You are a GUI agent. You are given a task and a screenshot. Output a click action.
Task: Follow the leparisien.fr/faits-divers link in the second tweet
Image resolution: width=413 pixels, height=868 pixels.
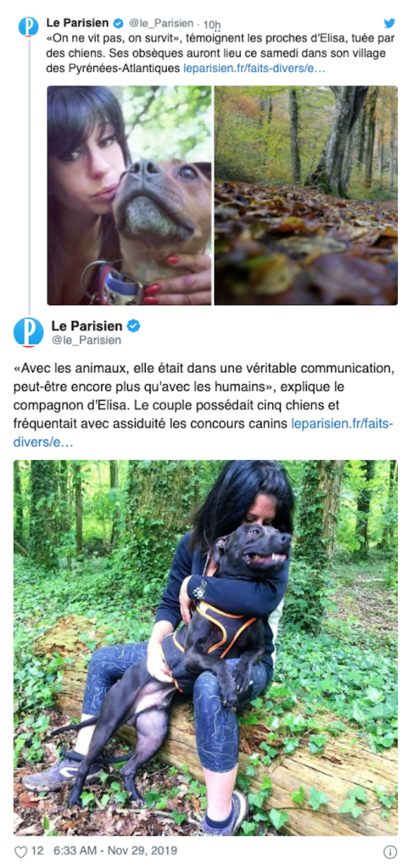point(205,433)
